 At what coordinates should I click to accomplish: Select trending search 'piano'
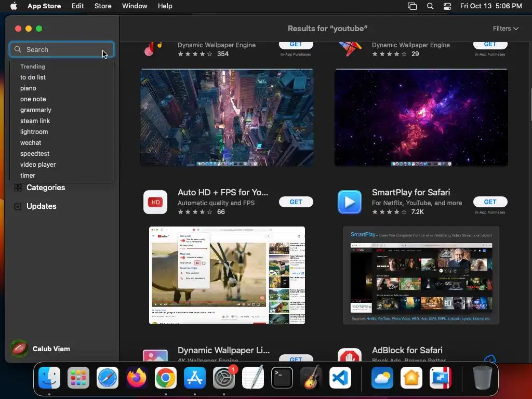(x=28, y=88)
